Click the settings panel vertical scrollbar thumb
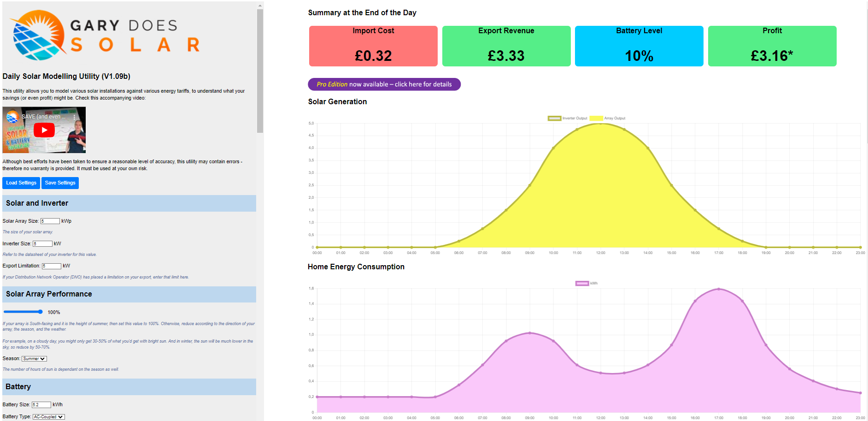The height and width of the screenshot is (421, 868). coord(260,69)
